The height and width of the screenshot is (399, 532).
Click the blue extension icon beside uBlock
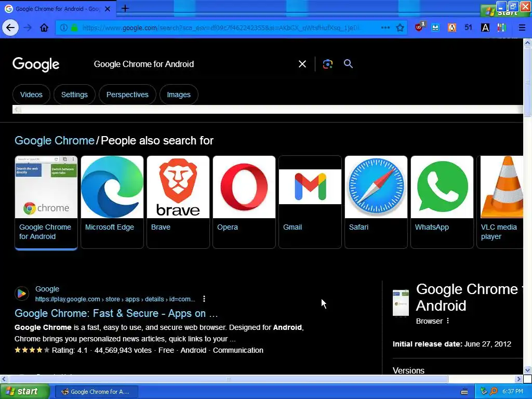(435, 28)
